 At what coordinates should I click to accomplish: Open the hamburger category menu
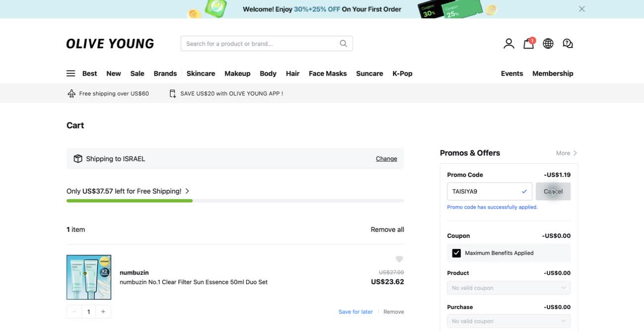point(71,73)
